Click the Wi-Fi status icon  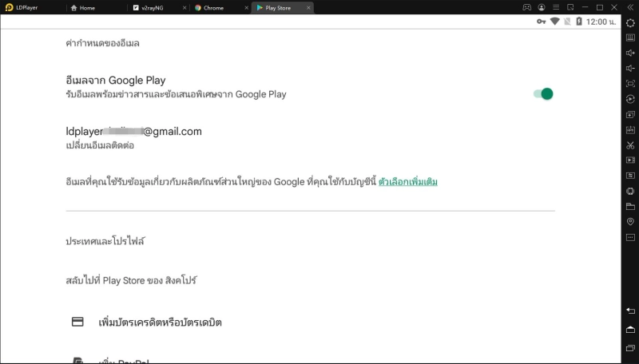pos(554,22)
